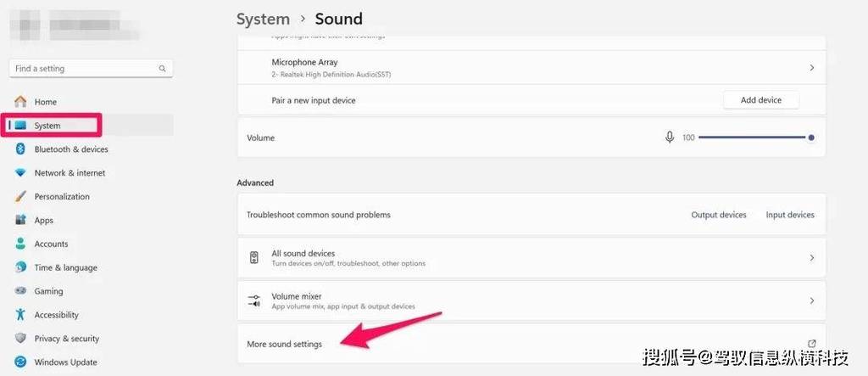The height and width of the screenshot is (376, 868).
Task: Open the Privacy & security section
Action: coord(66,339)
